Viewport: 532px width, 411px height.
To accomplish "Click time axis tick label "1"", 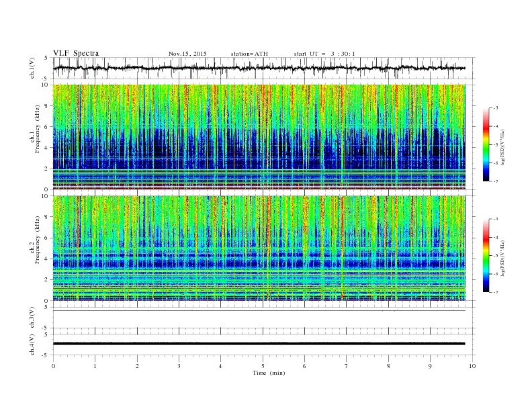I will click(95, 366).
